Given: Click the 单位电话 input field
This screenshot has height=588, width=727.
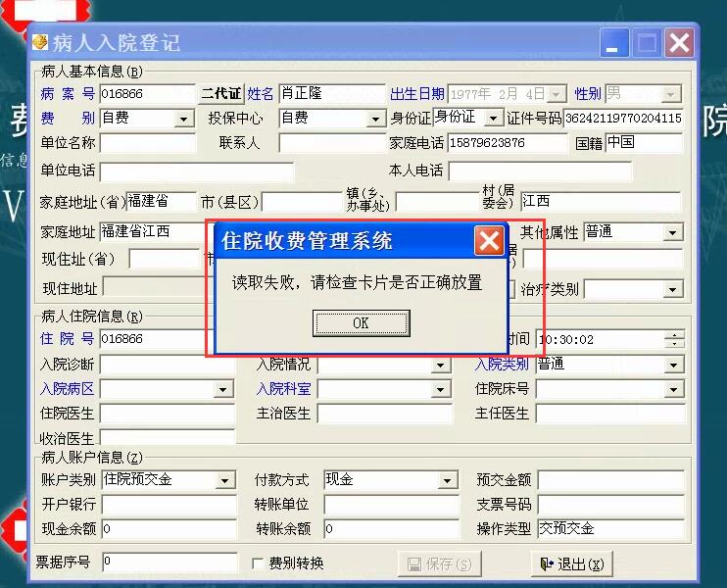Looking at the screenshot, I should pos(197,171).
